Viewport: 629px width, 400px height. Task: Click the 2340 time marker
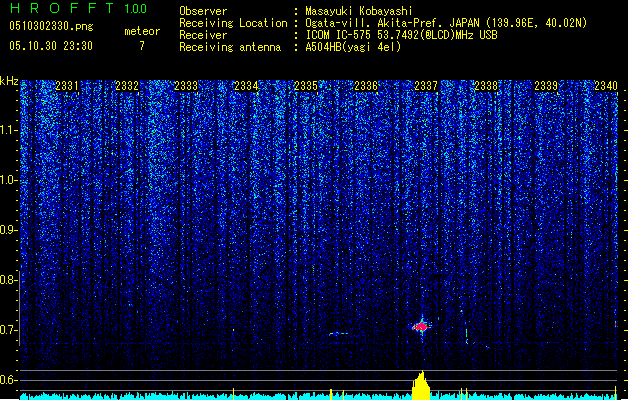click(606, 85)
